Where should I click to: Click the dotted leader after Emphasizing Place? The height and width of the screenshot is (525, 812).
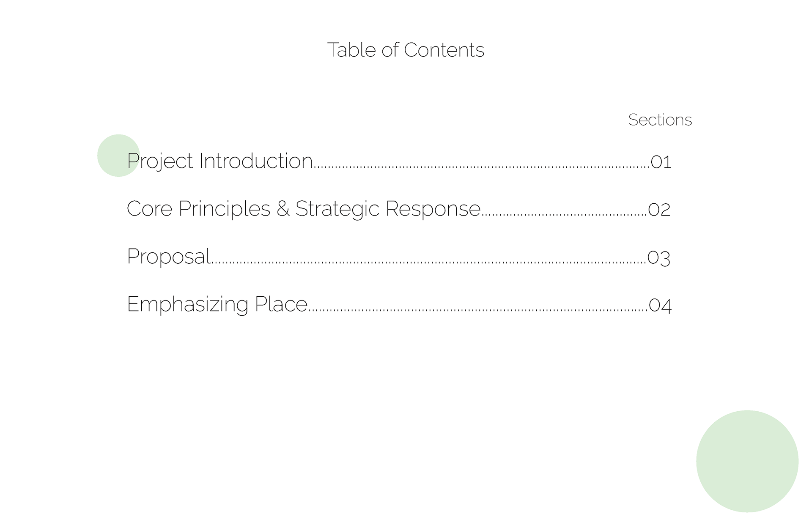pyautogui.click(x=478, y=310)
